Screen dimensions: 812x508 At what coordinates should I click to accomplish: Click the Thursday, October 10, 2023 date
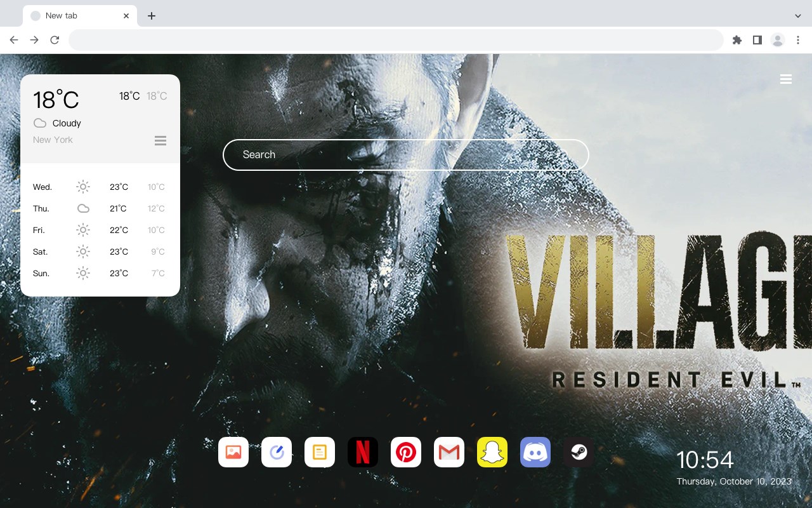click(734, 481)
